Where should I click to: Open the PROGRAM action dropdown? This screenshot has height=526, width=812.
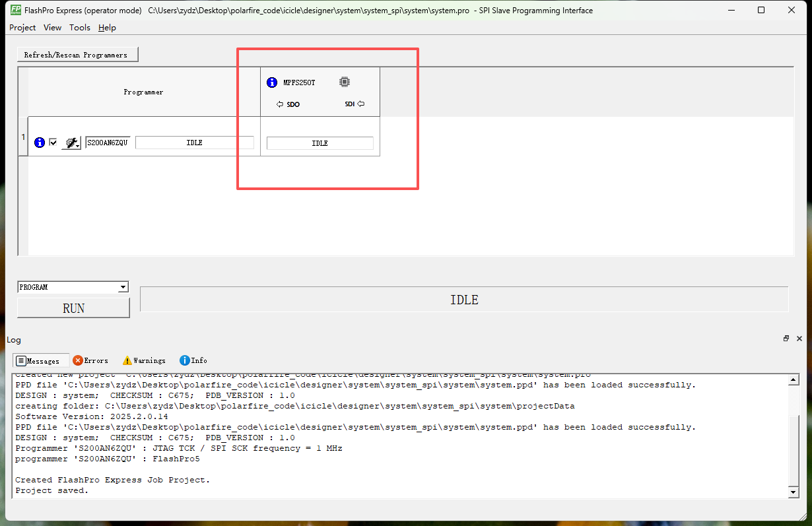(x=123, y=287)
